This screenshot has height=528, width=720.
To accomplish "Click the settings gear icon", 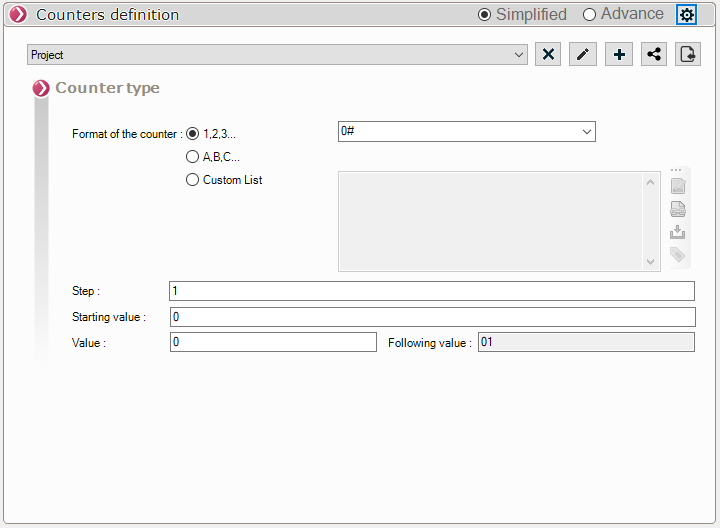I will [686, 15].
